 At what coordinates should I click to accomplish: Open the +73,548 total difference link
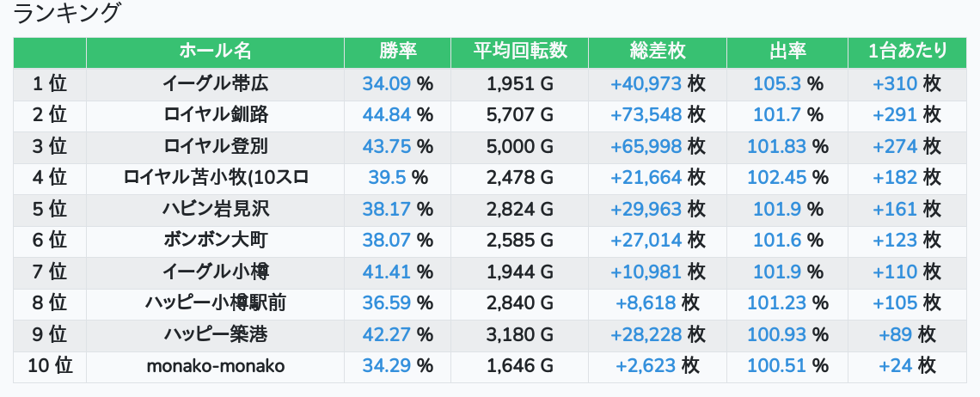pyautogui.click(x=646, y=114)
